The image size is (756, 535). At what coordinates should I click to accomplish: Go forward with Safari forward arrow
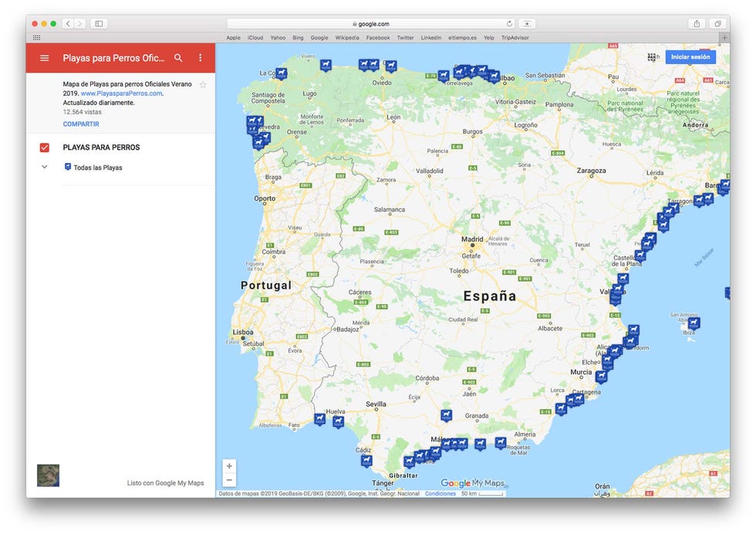point(80,24)
